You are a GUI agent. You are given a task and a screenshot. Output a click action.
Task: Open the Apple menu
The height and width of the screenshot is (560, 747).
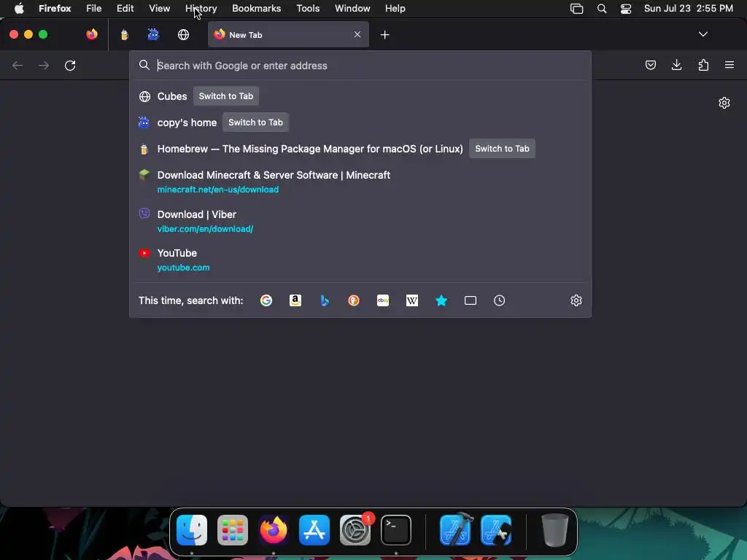point(19,9)
